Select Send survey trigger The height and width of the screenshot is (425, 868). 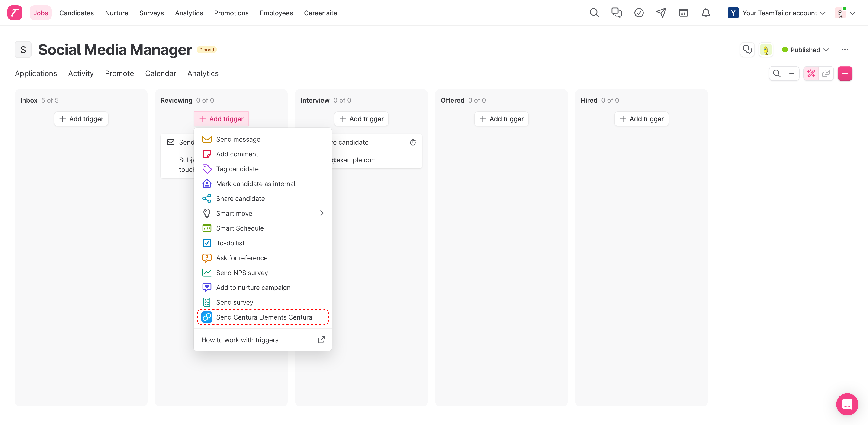click(263, 302)
